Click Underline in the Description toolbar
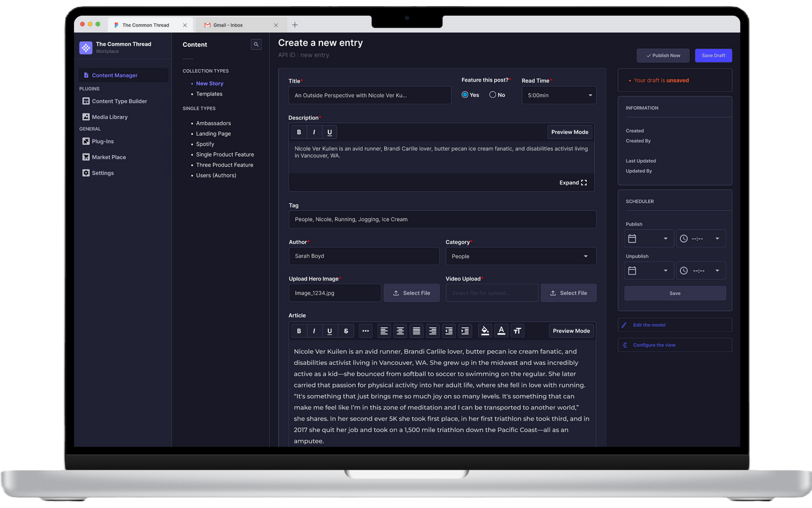 pyautogui.click(x=330, y=132)
